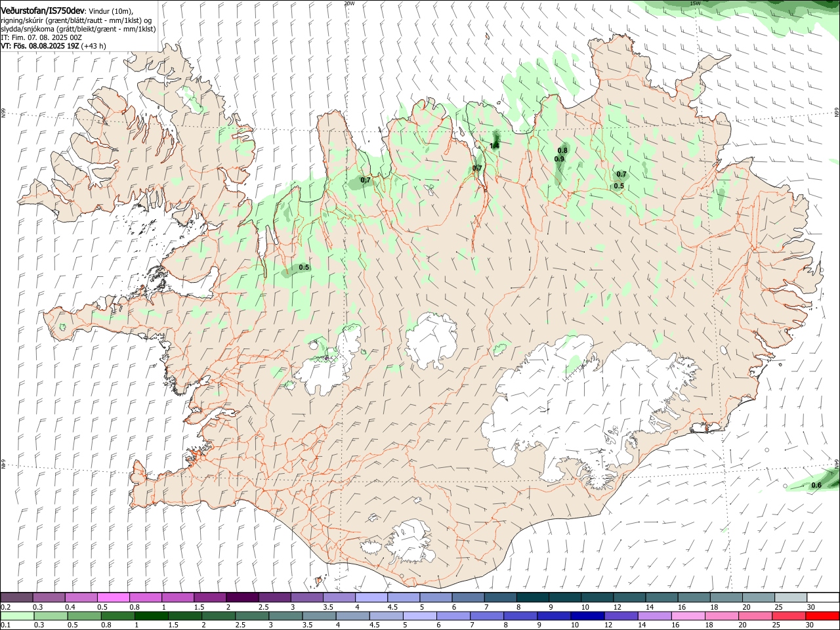
Task: Pick the 0.2 dark mauve snow-scale swatch
Action: pyautogui.click(x=16, y=597)
